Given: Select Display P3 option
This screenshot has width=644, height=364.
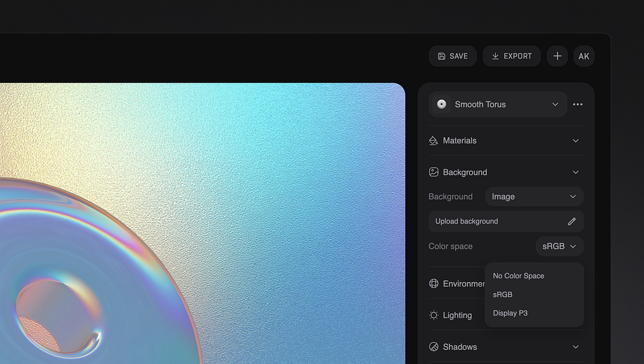Looking at the screenshot, I should tap(510, 313).
